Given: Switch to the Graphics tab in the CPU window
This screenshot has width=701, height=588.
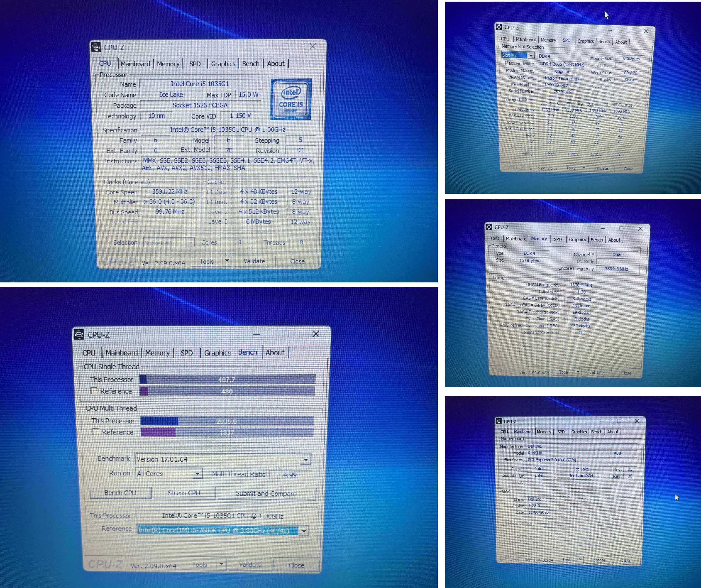Looking at the screenshot, I should [x=223, y=64].
